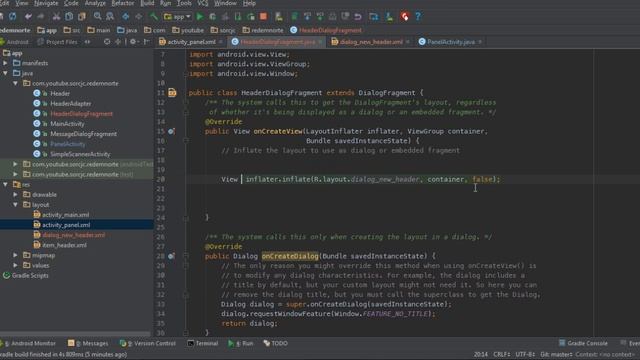The image size is (640, 360).
Task: Open the Project Structure icon
Action: click(x=373, y=17)
